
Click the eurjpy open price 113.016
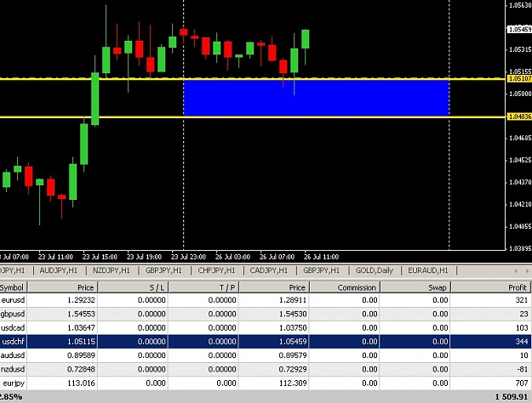click(x=81, y=383)
